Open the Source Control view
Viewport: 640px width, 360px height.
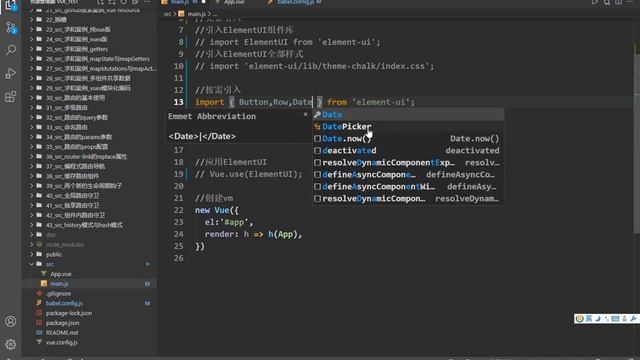coord(11,28)
